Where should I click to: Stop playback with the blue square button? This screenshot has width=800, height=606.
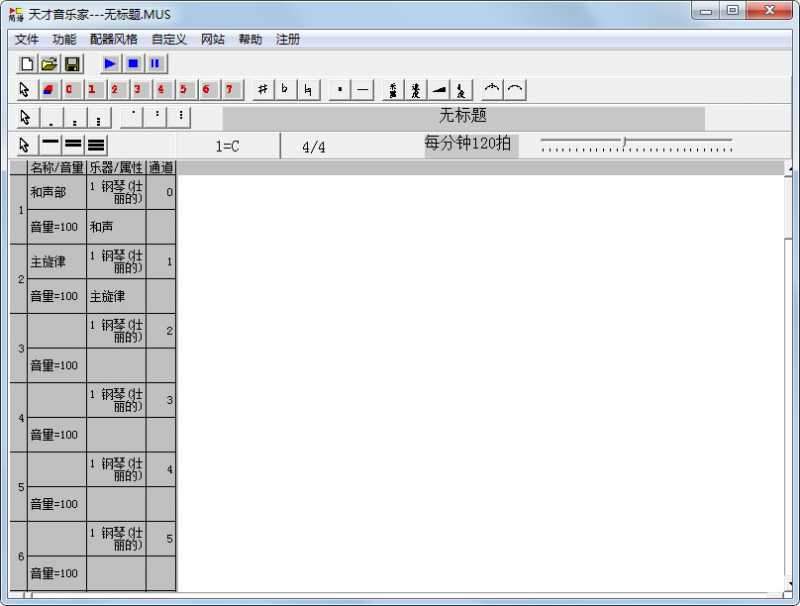pyautogui.click(x=133, y=64)
